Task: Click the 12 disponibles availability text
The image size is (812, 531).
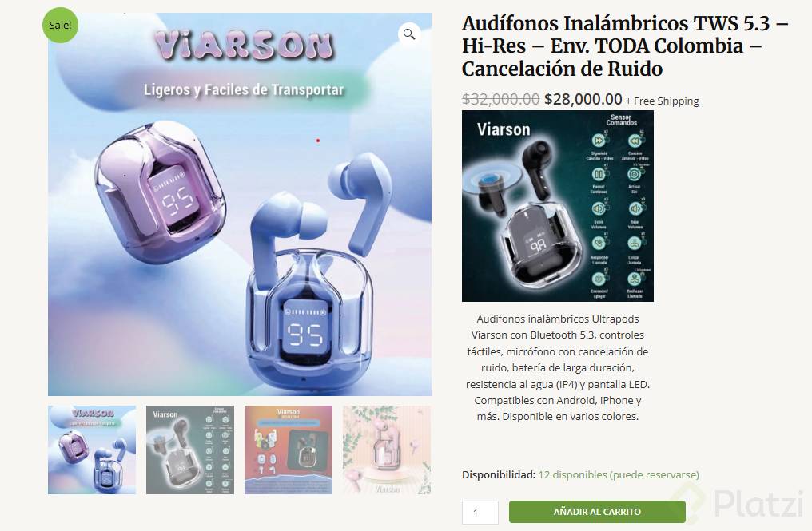Action: (619, 474)
